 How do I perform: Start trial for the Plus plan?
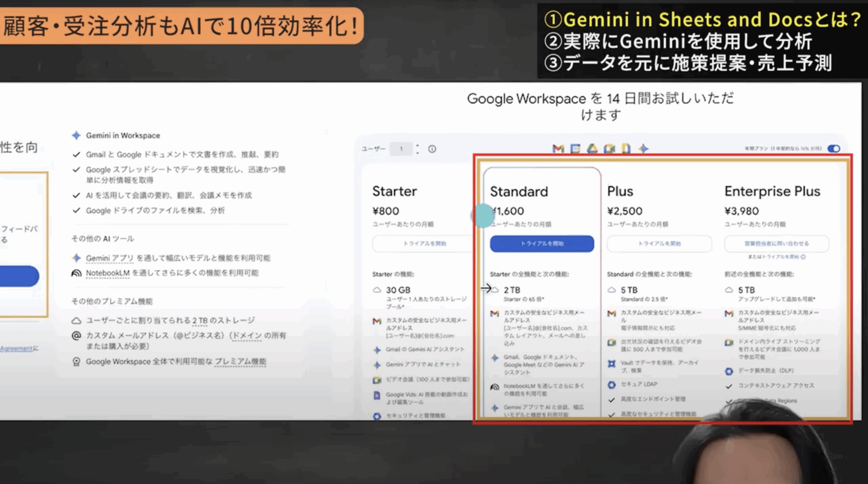659,244
